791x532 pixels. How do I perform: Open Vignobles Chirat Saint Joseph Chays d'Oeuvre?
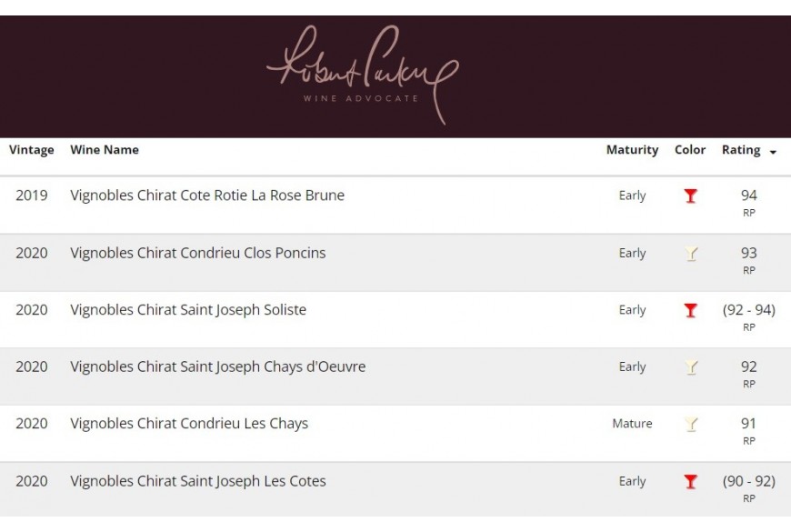[x=217, y=367]
